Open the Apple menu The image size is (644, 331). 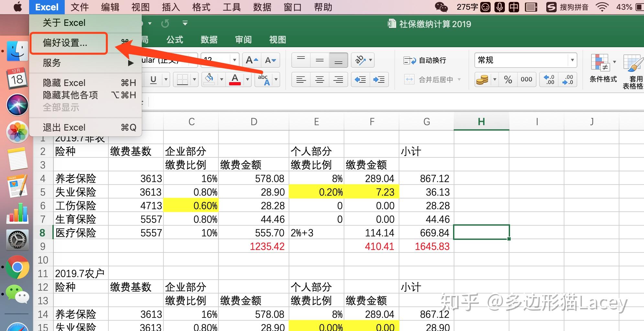[x=18, y=7]
